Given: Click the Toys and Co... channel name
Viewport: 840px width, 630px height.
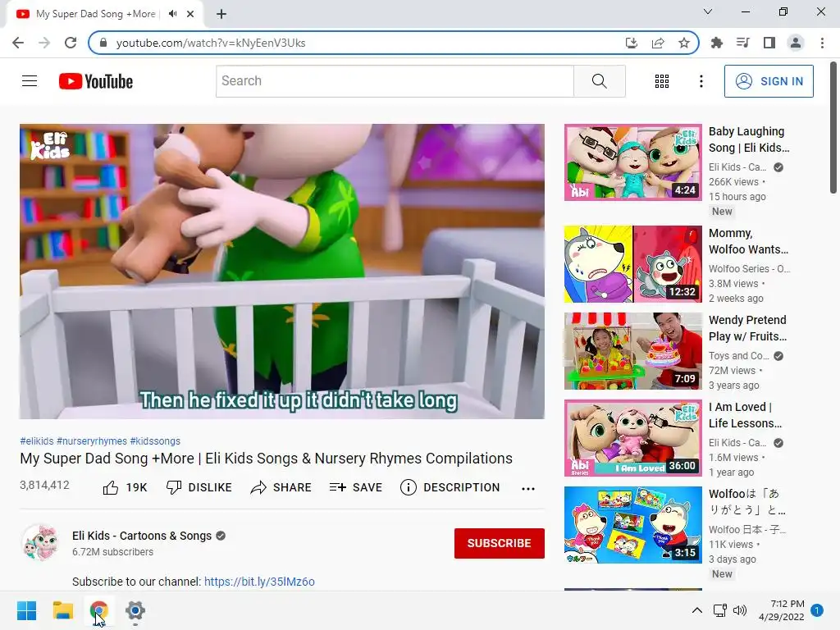Looking at the screenshot, I should click(739, 356).
